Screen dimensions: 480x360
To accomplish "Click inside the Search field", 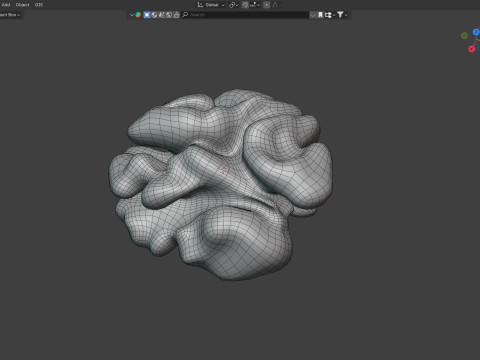I will pos(245,15).
